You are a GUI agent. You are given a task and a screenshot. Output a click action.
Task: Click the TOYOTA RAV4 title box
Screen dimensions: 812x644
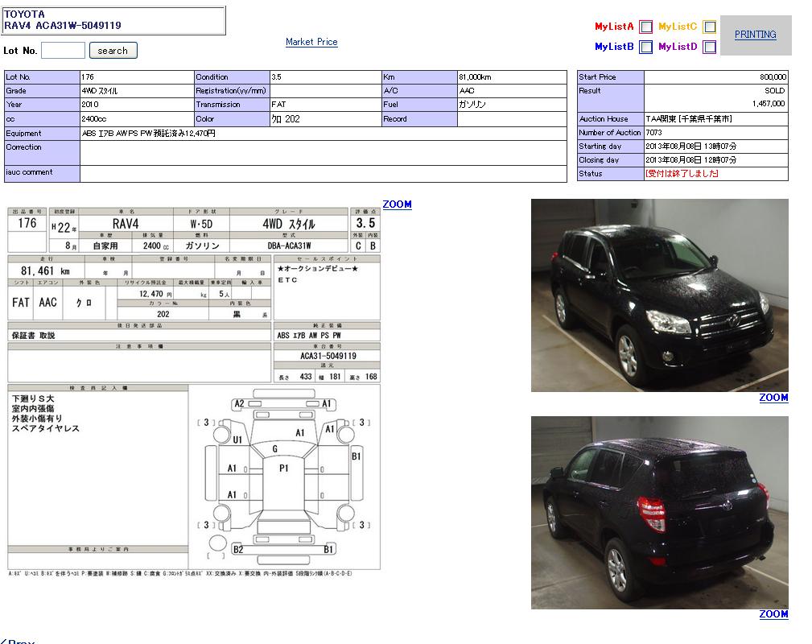pos(114,20)
